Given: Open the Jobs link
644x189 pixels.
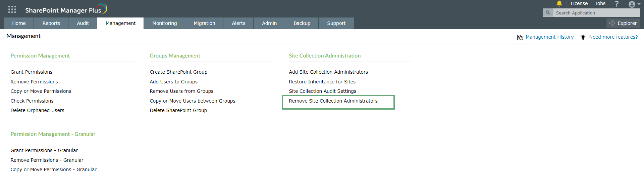Looking at the screenshot, I should pyautogui.click(x=600, y=4).
